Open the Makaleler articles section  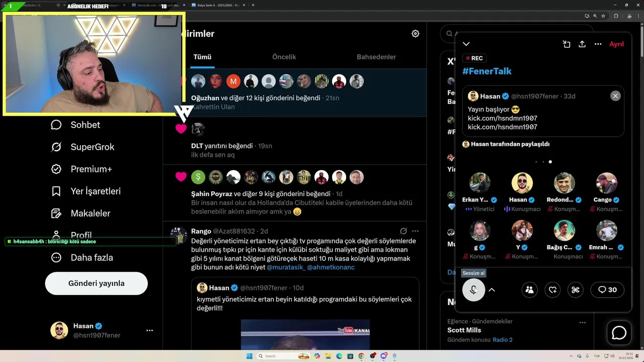[80, 213]
